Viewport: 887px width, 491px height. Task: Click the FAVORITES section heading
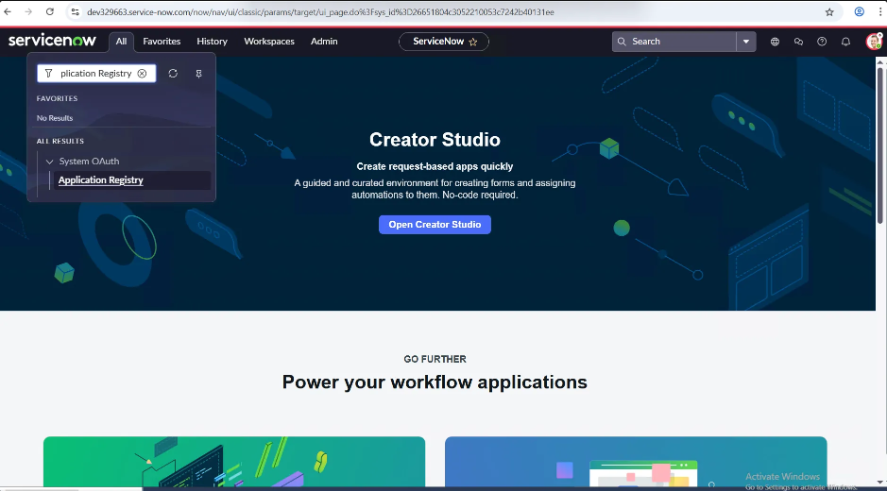pos(57,98)
